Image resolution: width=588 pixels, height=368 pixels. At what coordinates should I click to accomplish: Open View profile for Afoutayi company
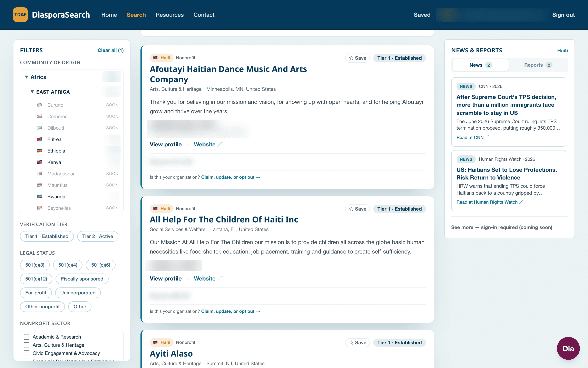click(169, 144)
